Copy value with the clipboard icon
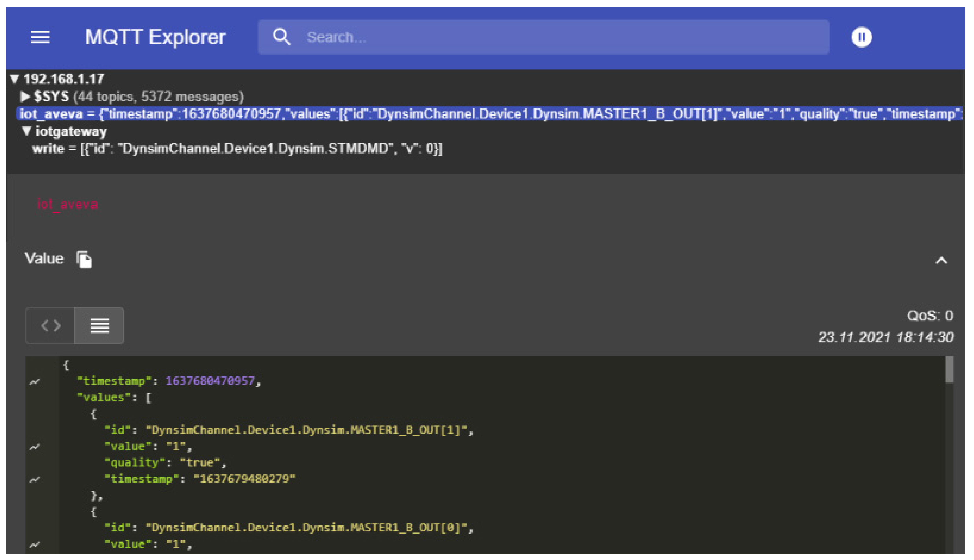Image resolution: width=974 pixels, height=560 pixels. (84, 260)
